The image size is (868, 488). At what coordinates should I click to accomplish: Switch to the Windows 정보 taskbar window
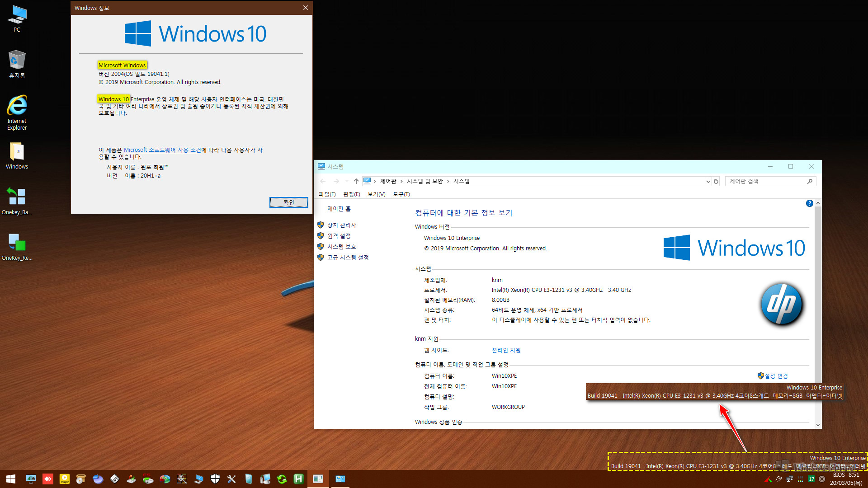(x=318, y=479)
